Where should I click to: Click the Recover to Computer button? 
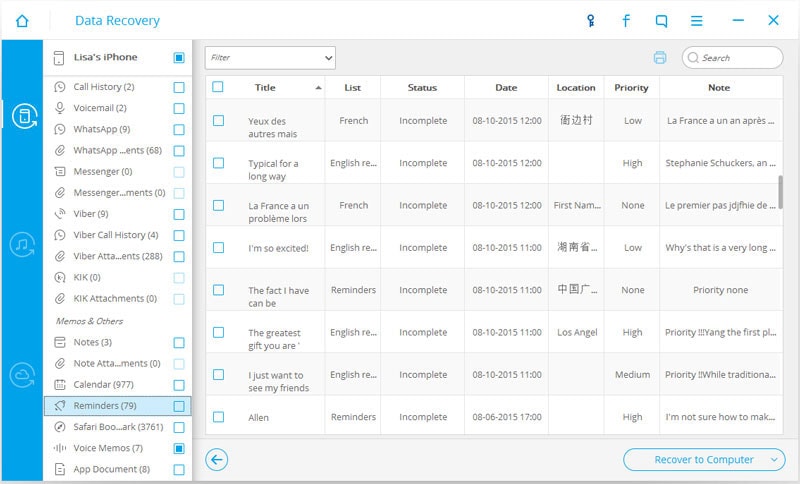tap(704, 460)
